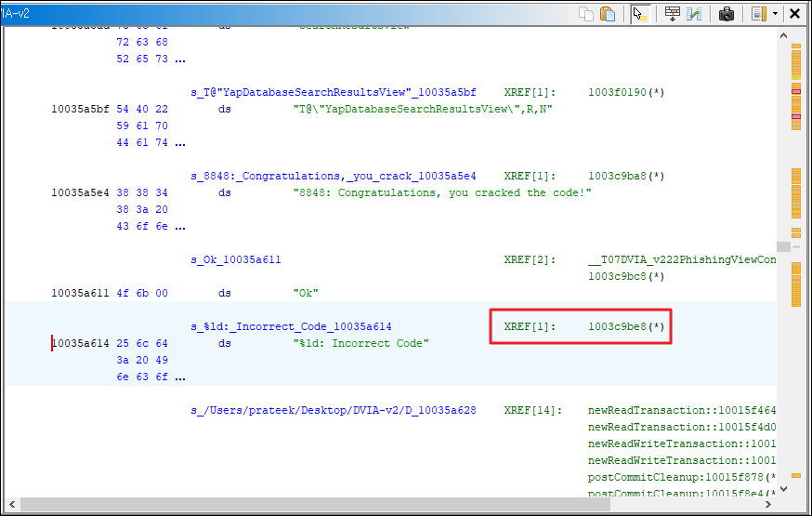Image resolution: width=812 pixels, height=516 pixels.
Task: Click bytes 52 65 73
Action: pyautogui.click(x=142, y=60)
